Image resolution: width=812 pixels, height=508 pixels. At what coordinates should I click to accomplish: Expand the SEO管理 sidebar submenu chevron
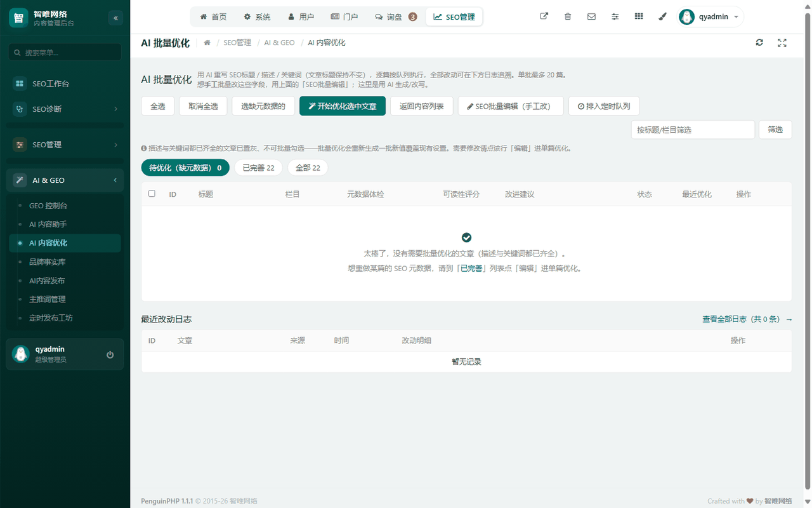(115, 145)
